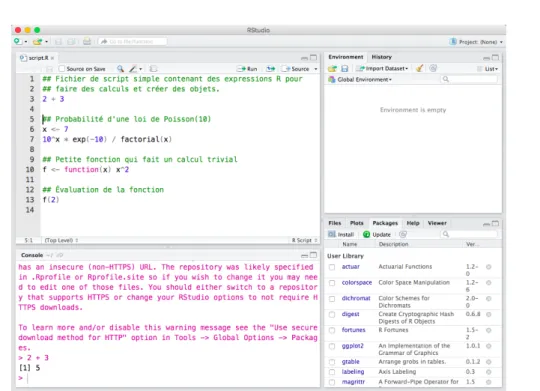Click the Update packages button
This screenshot has height=391, width=540.
pos(377,234)
